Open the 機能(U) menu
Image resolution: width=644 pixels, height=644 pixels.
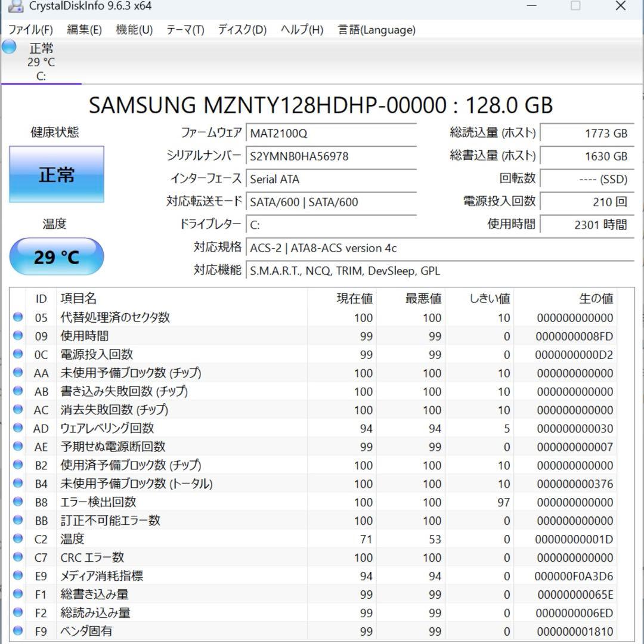(134, 30)
